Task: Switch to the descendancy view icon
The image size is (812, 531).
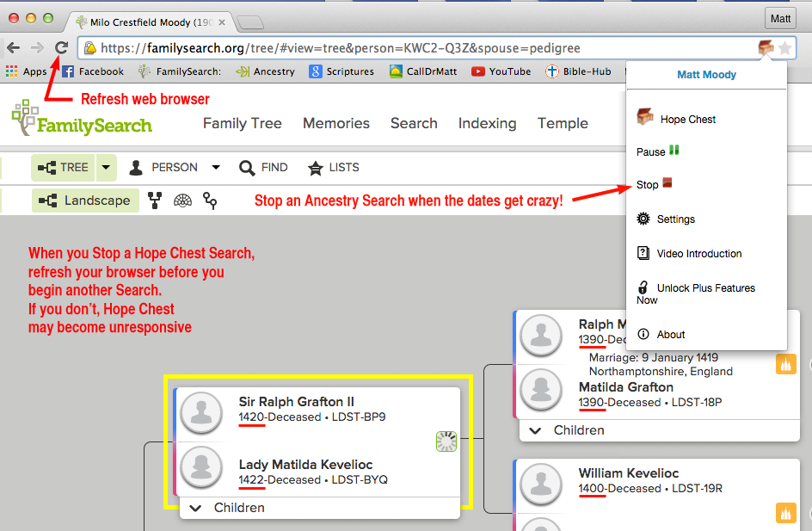Action: click(x=210, y=201)
